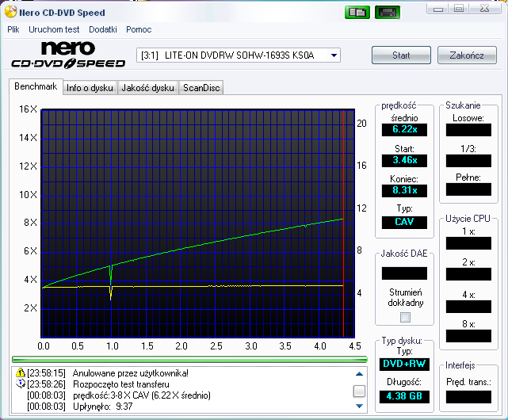Image resolution: width=508 pixels, height=420 pixels.
Task: Open the Dodatki menu
Action: (x=103, y=29)
